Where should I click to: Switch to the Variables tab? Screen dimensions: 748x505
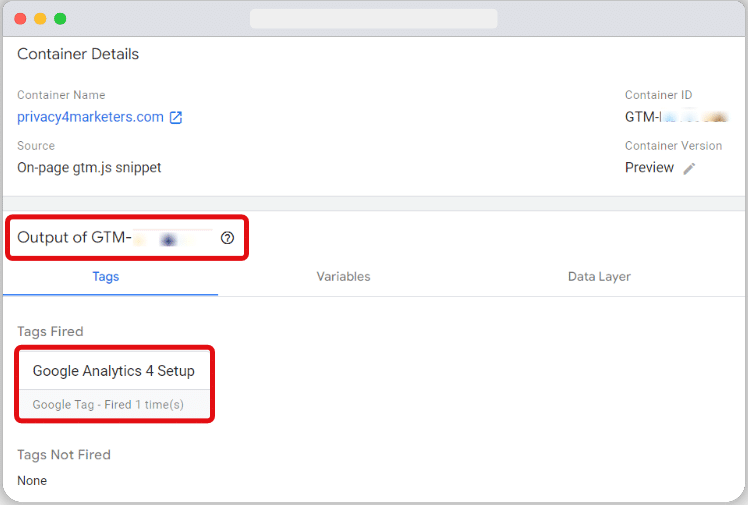pos(343,277)
